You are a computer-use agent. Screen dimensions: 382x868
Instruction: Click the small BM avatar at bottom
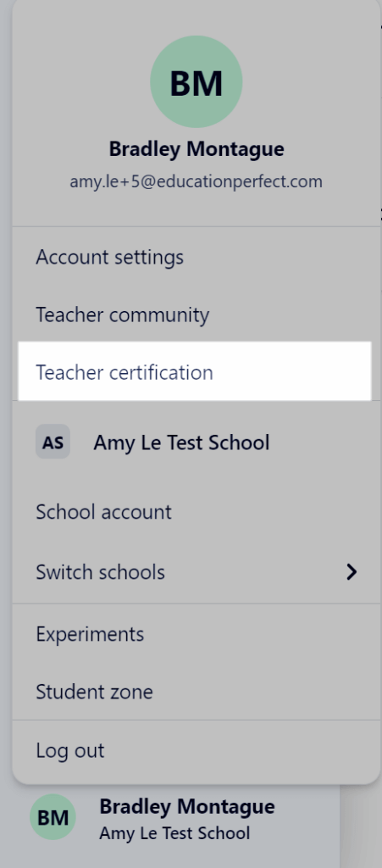click(x=53, y=817)
